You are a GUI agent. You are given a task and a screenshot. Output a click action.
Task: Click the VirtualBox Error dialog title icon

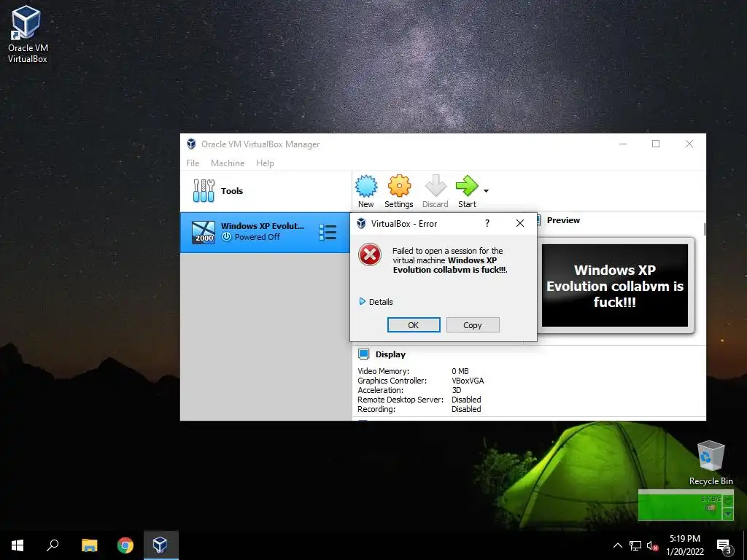(x=361, y=223)
